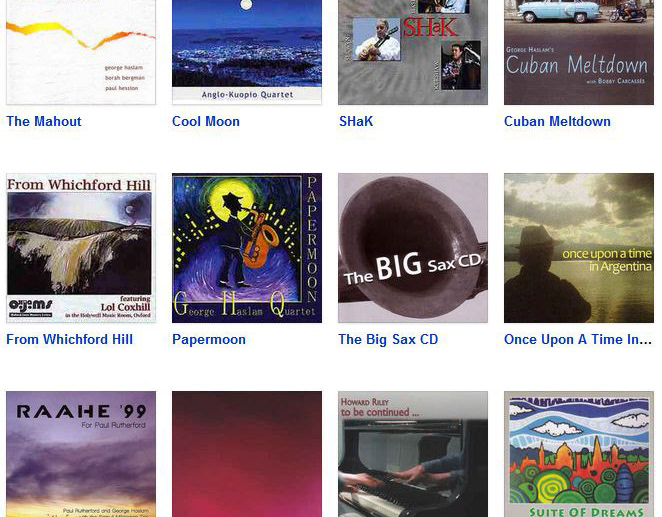
Task: Click The BIG Sax CD cover
Action: pyautogui.click(x=413, y=248)
